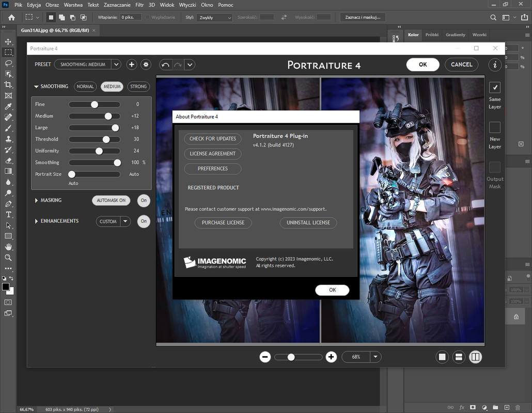
Task: Select the Eyedropper tool
Action: click(x=8, y=106)
